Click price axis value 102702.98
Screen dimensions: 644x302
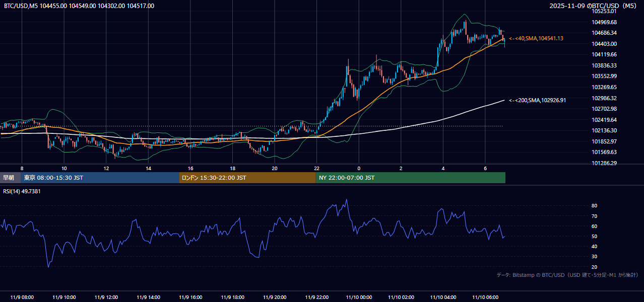point(605,109)
